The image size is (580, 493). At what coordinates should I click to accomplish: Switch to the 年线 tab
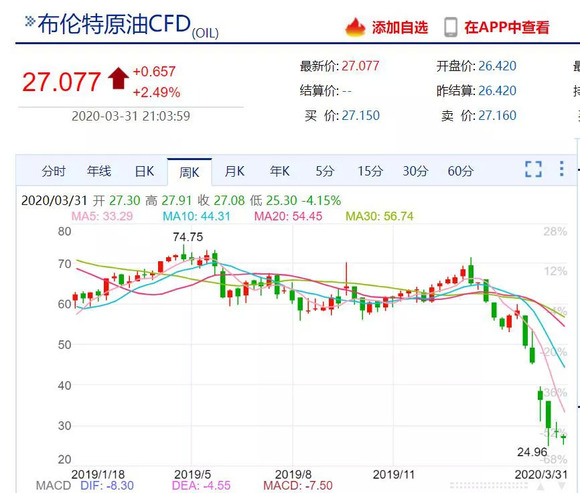[x=99, y=171]
